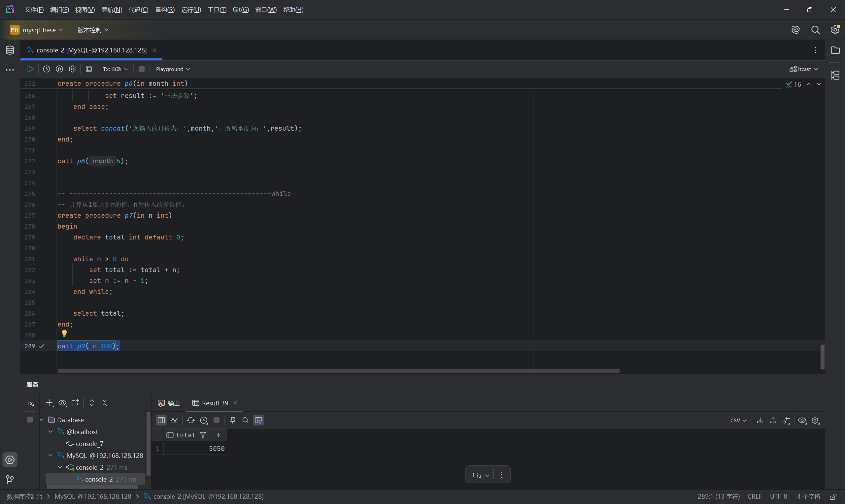Open query history clock icon in console toolbar

[x=47, y=69]
